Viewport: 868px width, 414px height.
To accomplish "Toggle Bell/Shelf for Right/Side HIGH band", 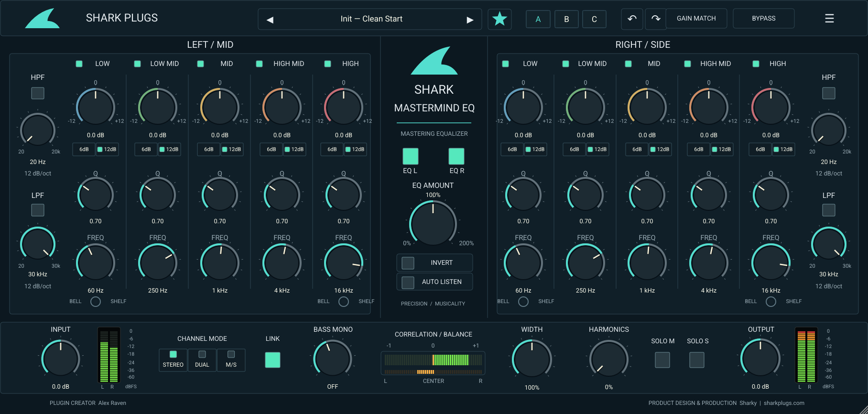I will (x=771, y=302).
